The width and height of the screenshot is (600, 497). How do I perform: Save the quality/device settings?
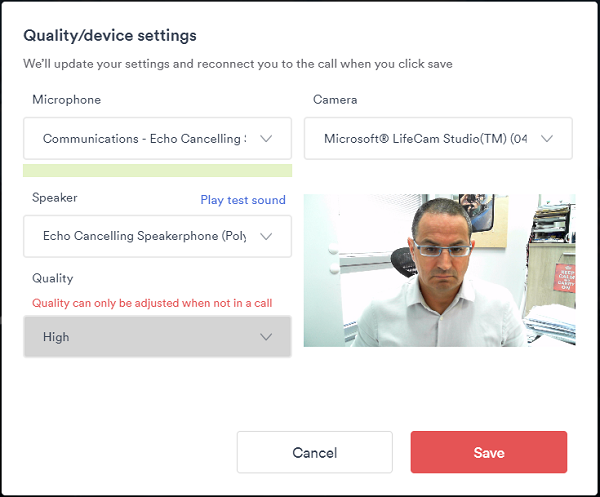click(x=489, y=452)
